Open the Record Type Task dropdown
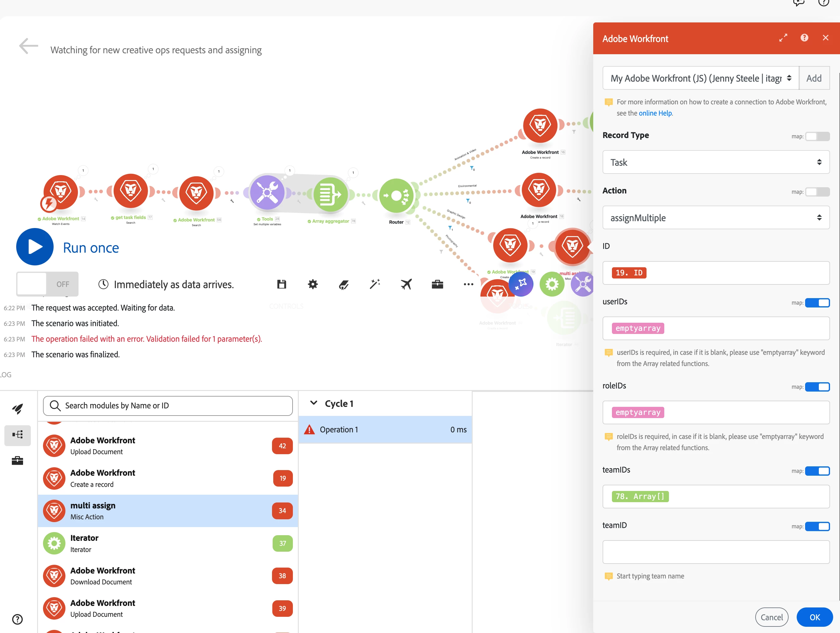Image resolution: width=840 pixels, height=633 pixels. [x=715, y=163]
